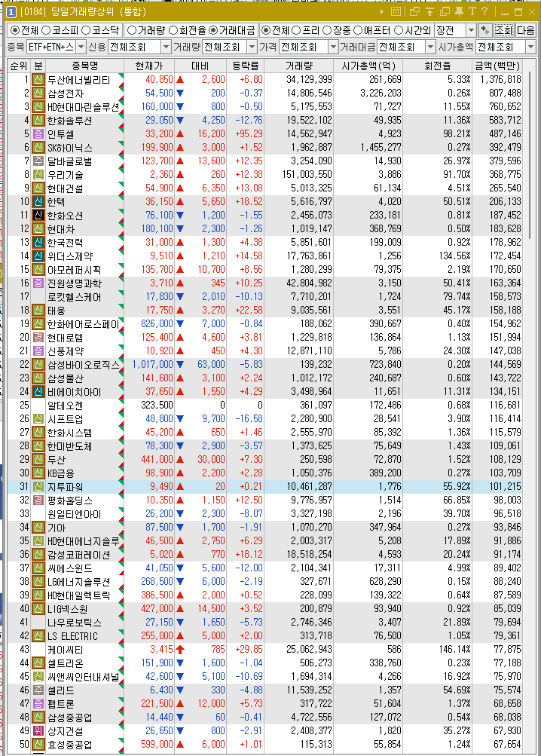541x756 pixels.
Task: Click the 대비 column header
Action: [x=200, y=66]
